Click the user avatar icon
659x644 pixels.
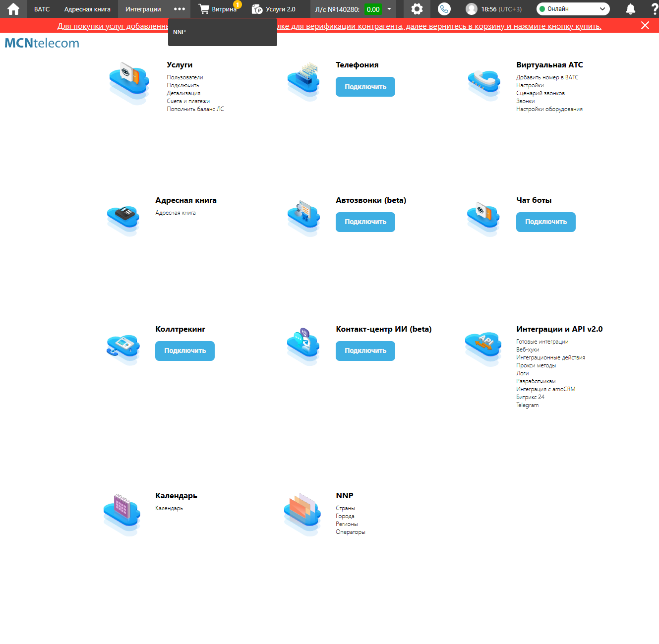(x=472, y=9)
